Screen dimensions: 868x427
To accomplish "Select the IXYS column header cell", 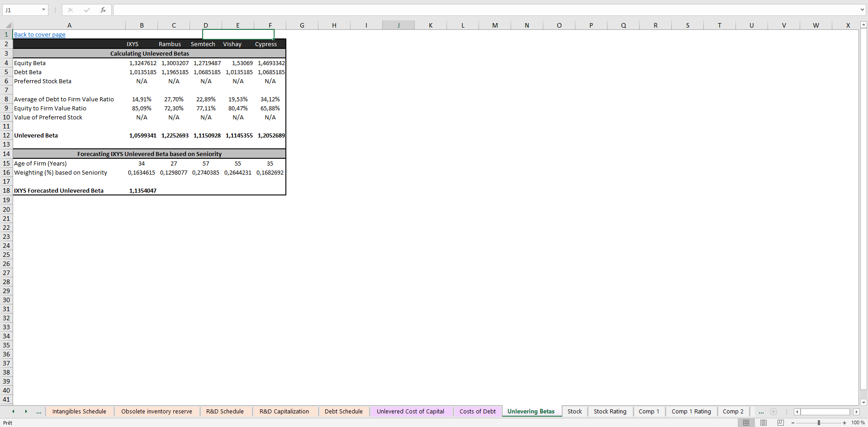I will point(142,44).
